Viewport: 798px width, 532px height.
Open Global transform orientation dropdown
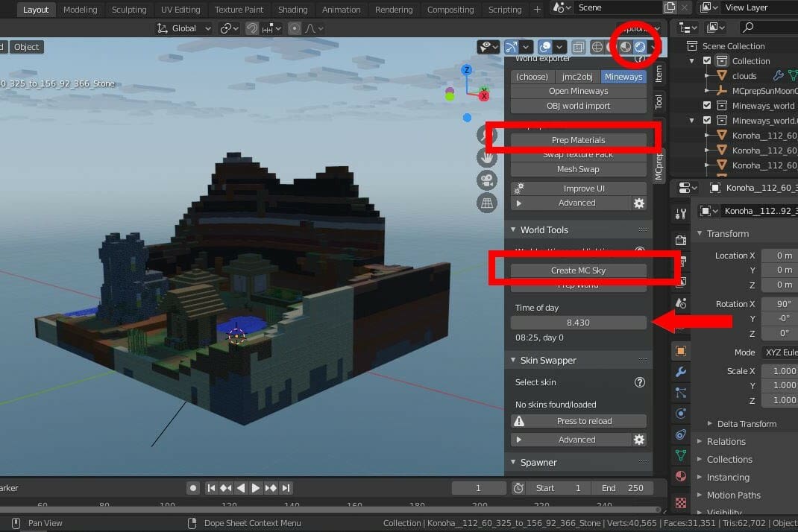(x=183, y=28)
